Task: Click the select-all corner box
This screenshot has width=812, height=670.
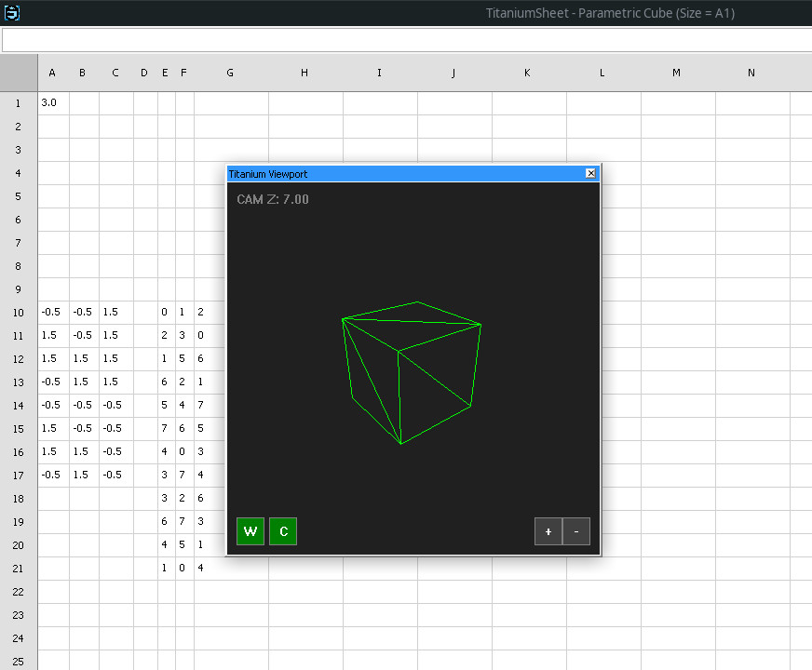Action: 19,73
